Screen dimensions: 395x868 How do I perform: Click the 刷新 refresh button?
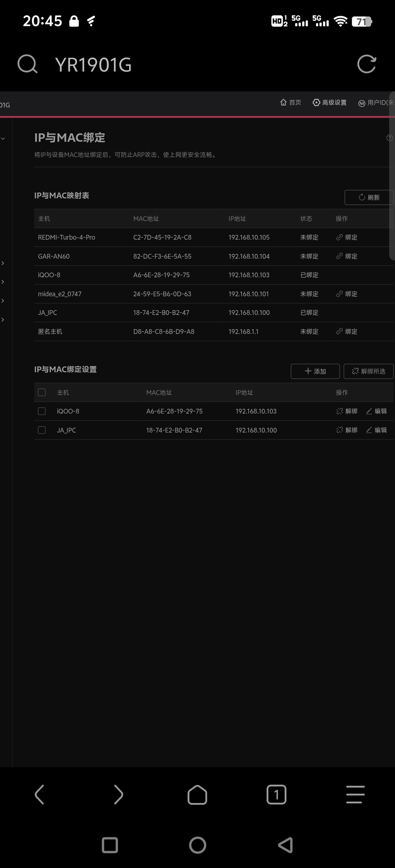(369, 198)
